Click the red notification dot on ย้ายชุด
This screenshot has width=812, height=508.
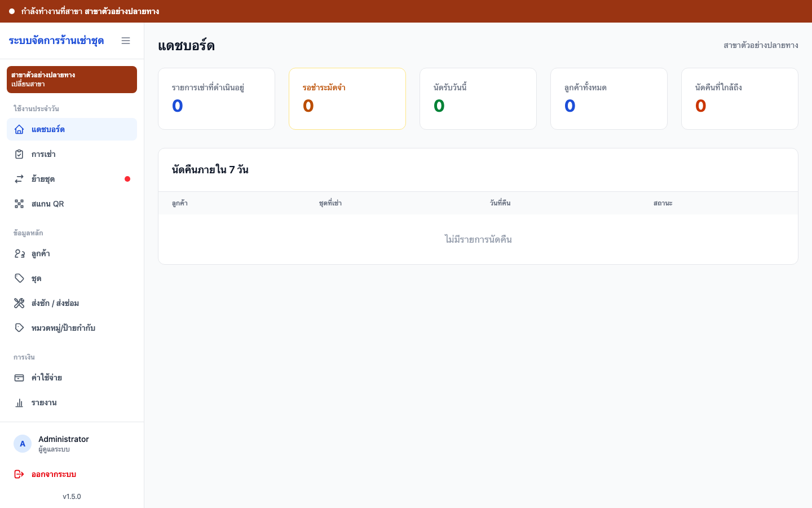coord(127,179)
